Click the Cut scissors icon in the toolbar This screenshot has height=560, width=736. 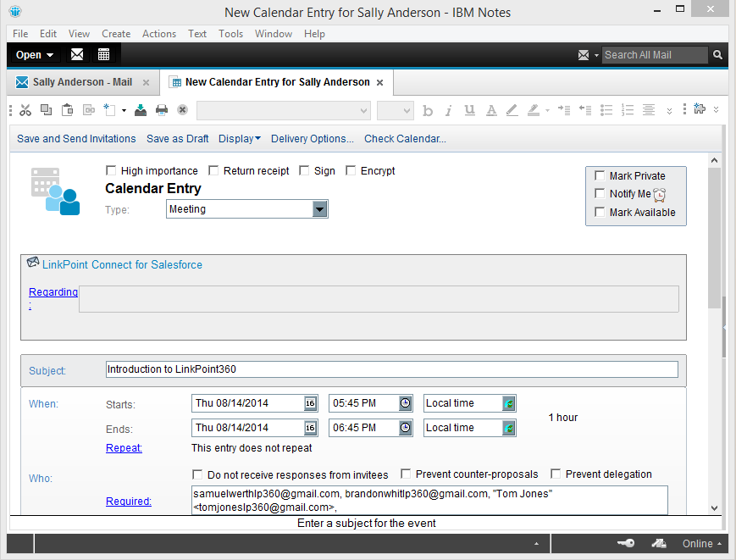pyautogui.click(x=25, y=110)
